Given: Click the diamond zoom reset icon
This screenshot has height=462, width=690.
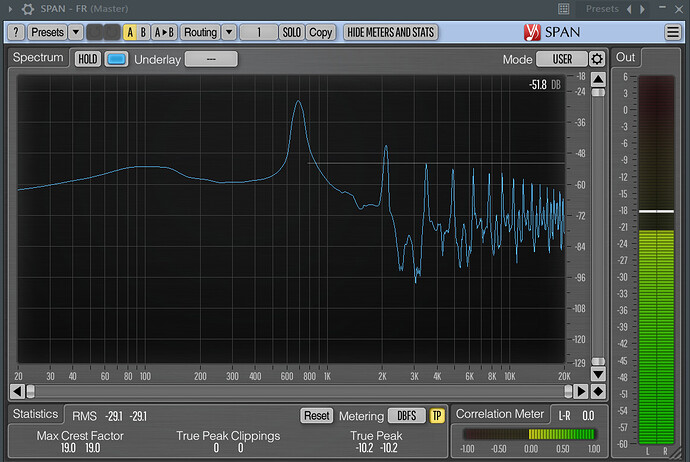Looking at the screenshot, I should (x=598, y=391).
